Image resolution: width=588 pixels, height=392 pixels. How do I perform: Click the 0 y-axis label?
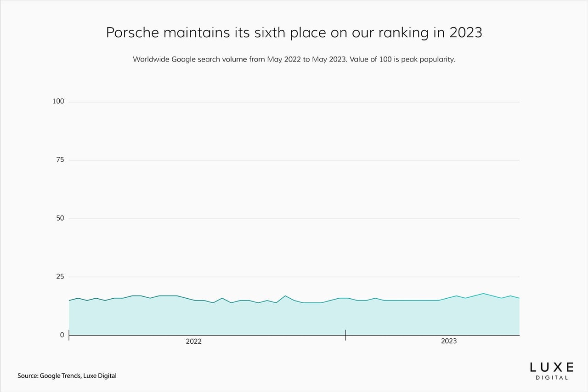pos(62,335)
